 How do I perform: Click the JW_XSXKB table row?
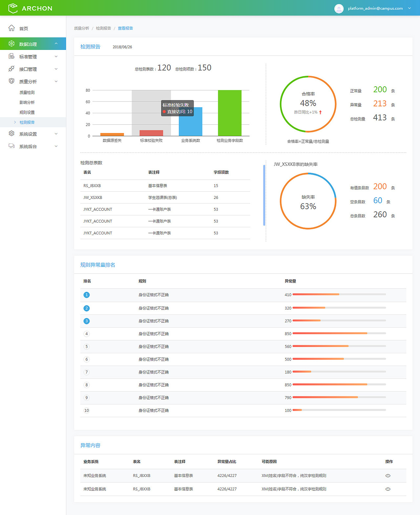pos(165,198)
